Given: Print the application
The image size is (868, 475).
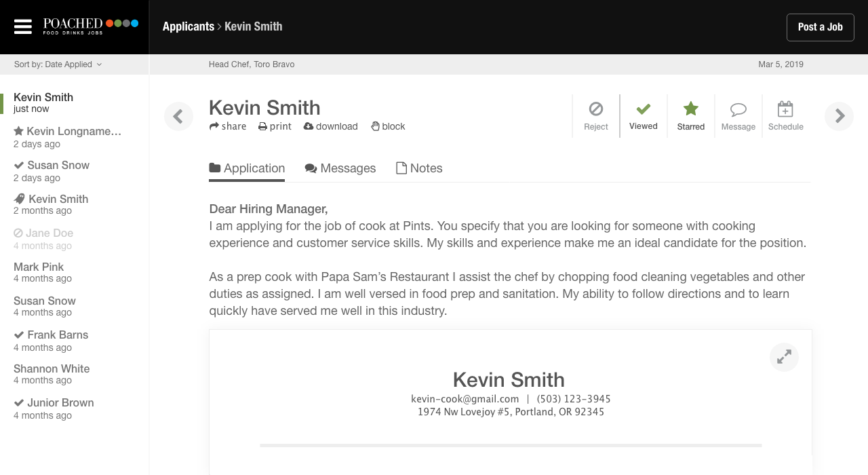Looking at the screenshot, I should (275, 126).
